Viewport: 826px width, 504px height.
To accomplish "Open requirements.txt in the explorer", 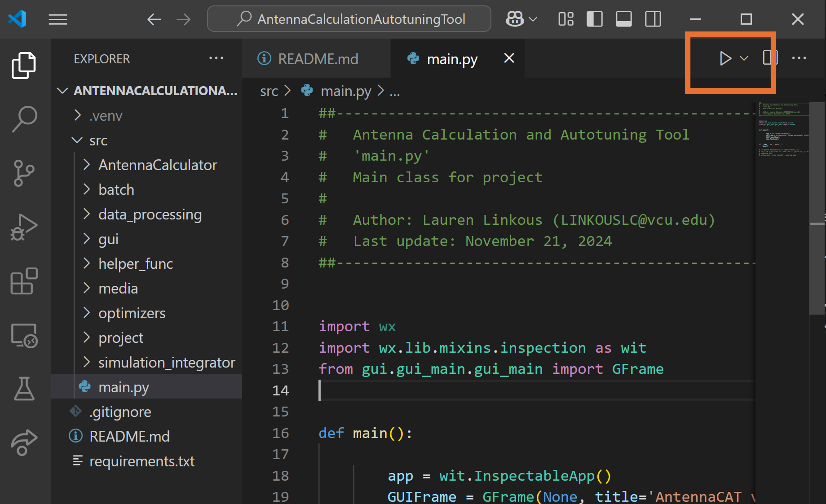I will tap(141, 461).
